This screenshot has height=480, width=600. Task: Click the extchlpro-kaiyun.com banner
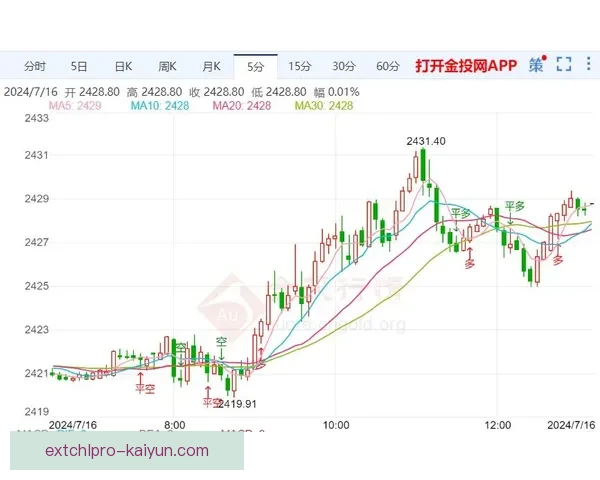(x=128, y=451)
